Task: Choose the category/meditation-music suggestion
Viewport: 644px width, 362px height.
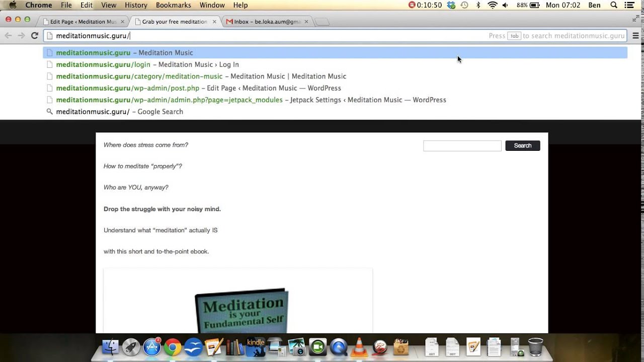Action: click(335, 76)
